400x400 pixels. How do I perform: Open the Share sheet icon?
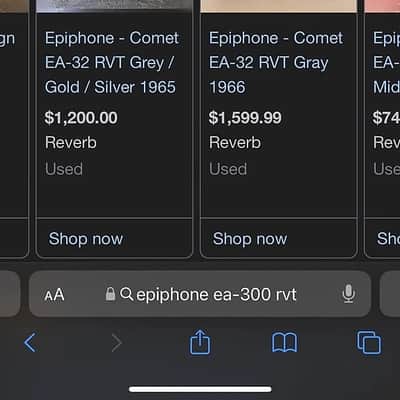200,342
